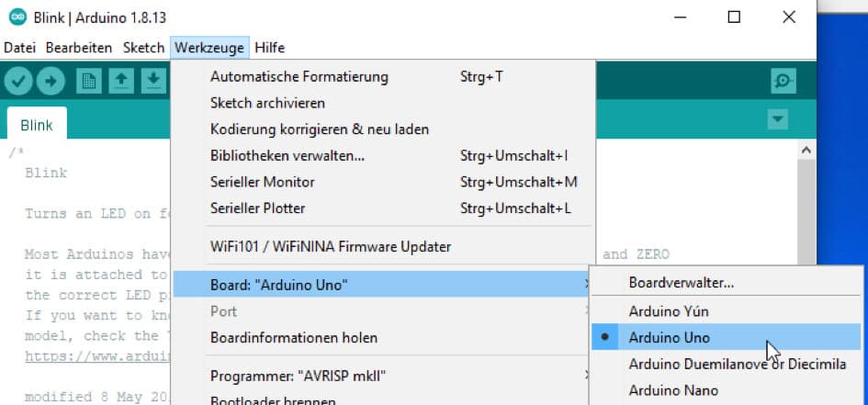
Task: Select Arduino Duemilanove or Diecimila board
Action: 727,364
